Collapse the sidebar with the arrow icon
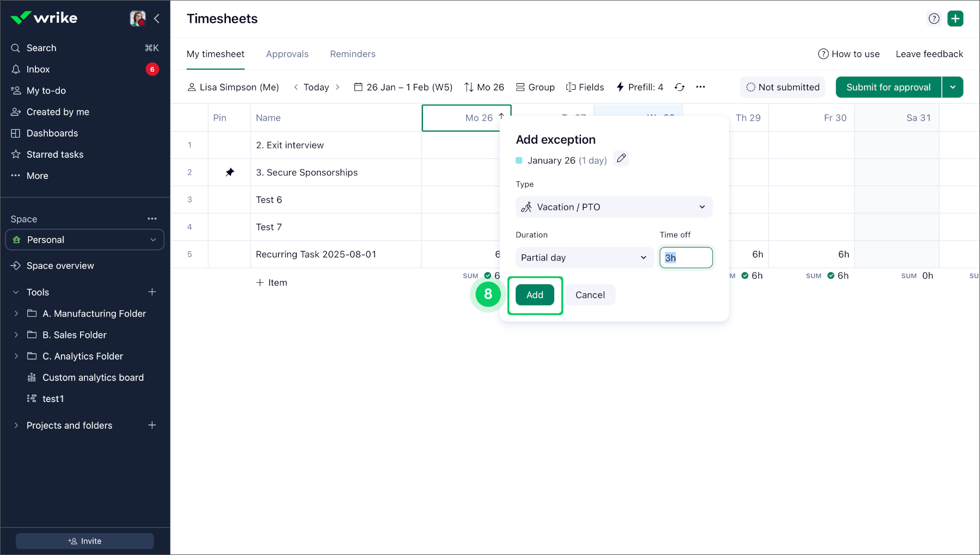The height and width of the screenshot is (555, 980). click(157, 18)
